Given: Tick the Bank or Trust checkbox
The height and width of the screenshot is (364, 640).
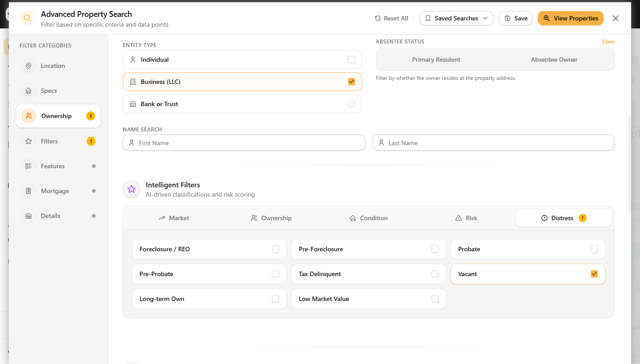Looking at the screenshot, I should [x=352, y=104].
